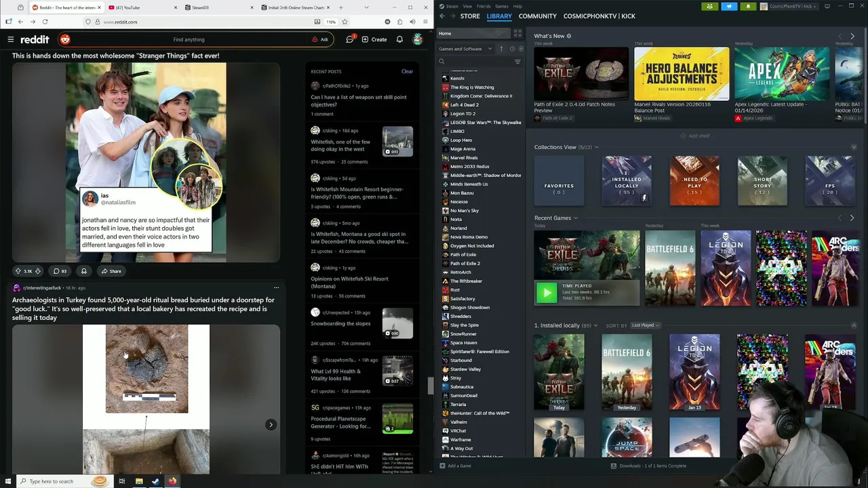The width and height of the screenshot is (868, 488).
Task: Show next image in bread post gallery
Action: coord(271,424)
